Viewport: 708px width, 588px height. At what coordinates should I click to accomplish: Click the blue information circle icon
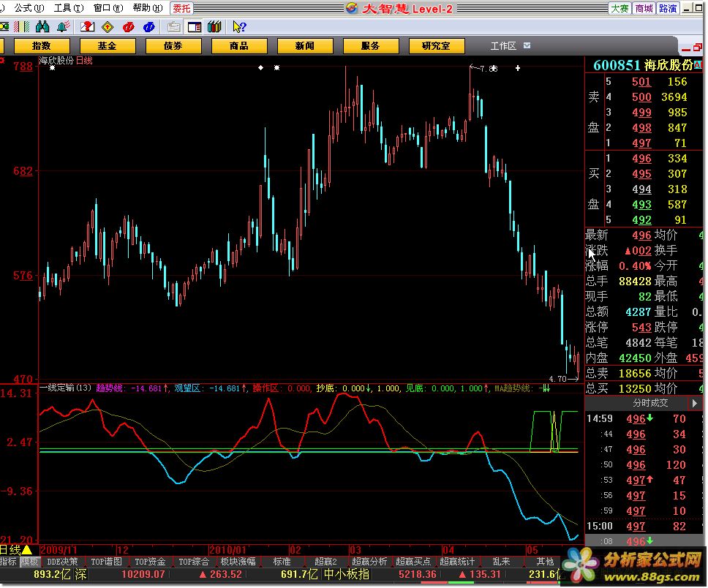click(149, 27)
